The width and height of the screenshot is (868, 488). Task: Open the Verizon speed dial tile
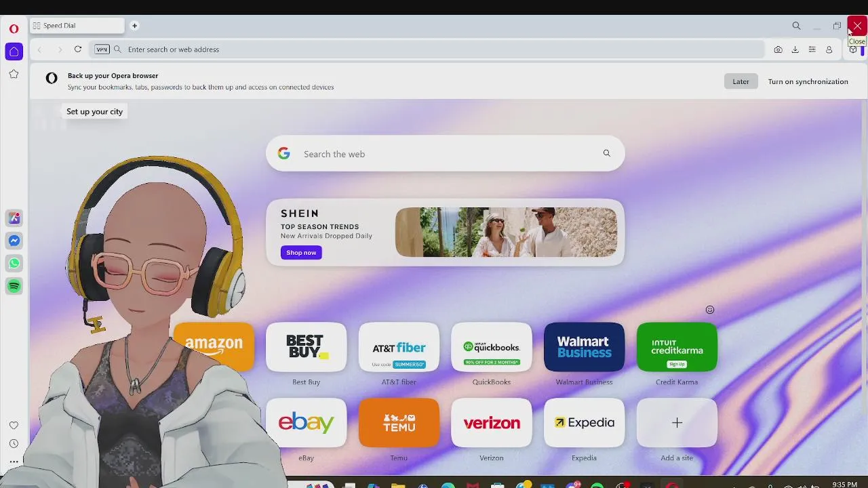tap(491, 423)
